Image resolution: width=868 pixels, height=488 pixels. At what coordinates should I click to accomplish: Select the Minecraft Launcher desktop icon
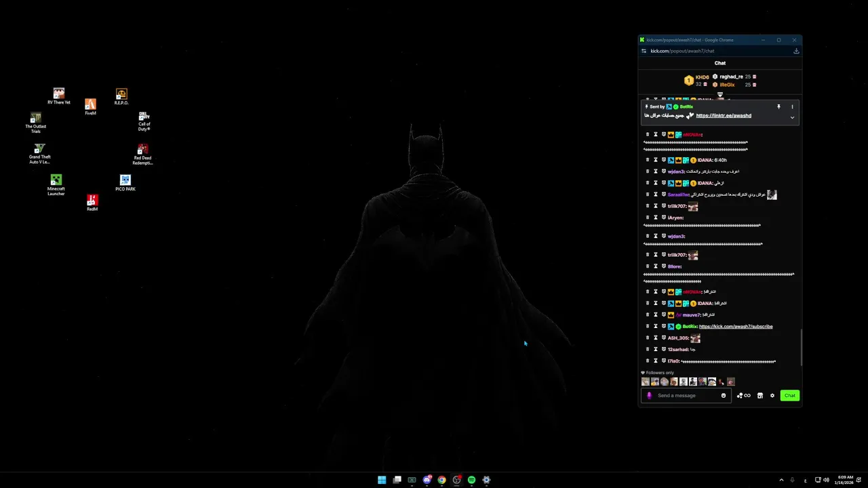[x=56, y=185]
